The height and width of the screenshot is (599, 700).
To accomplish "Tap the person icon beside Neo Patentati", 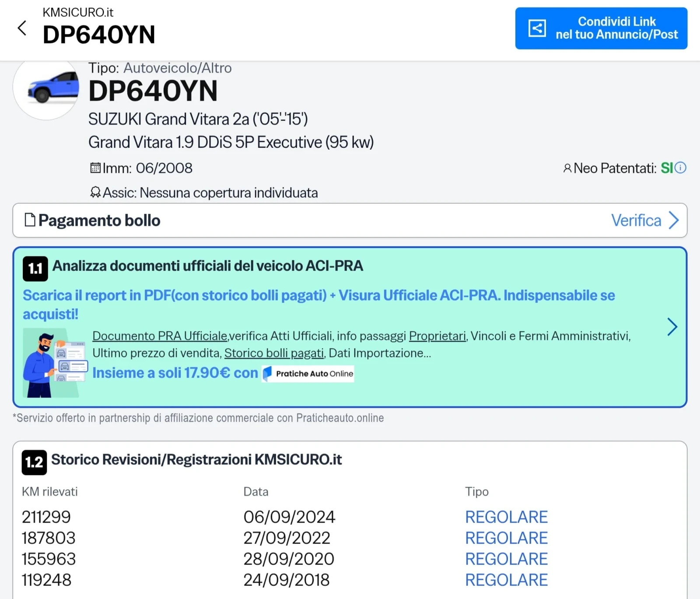I will 567,168.
